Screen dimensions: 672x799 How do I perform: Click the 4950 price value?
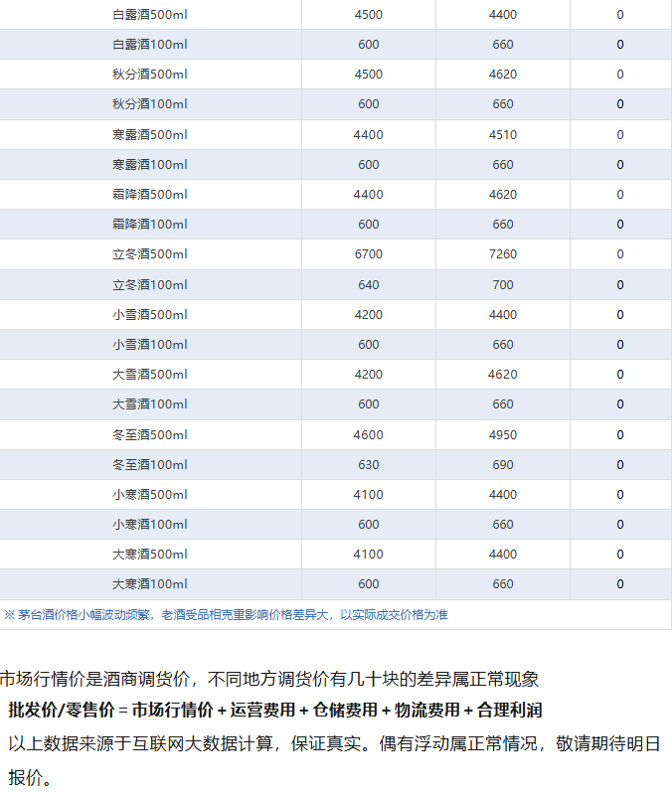pos(503,434)
